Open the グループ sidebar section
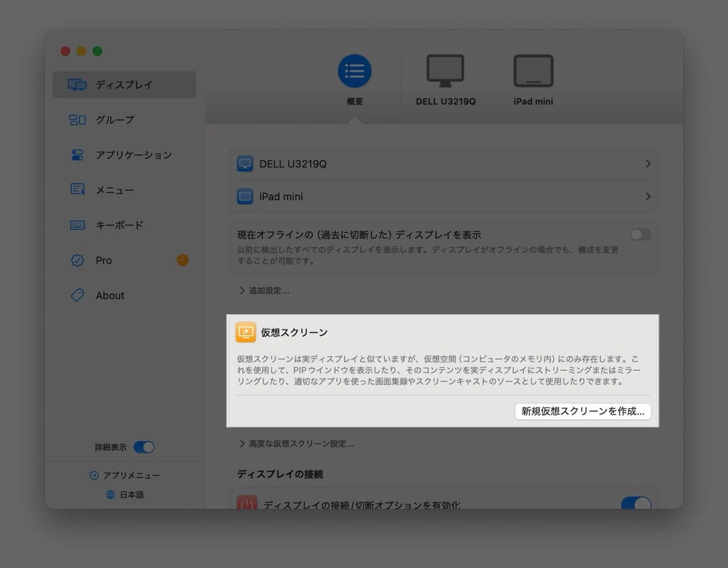This screenshot has width=728, height=568. [124, 120]
